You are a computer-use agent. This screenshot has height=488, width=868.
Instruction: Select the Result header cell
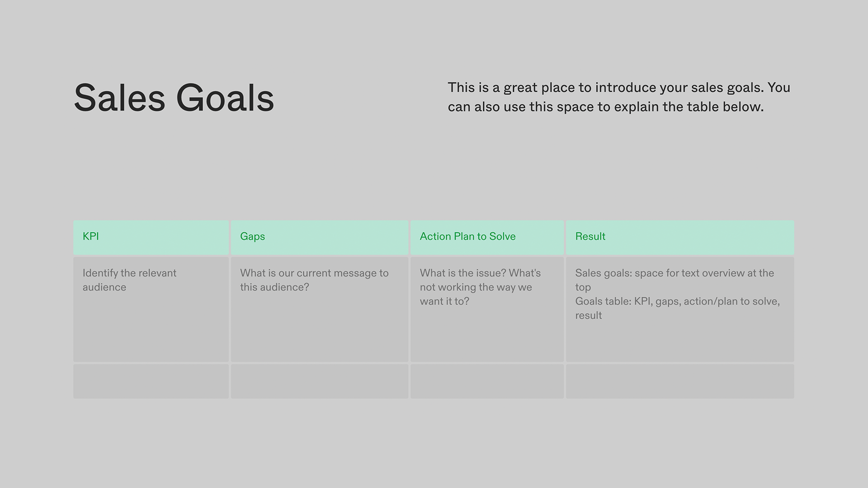(x=679, y=237)
